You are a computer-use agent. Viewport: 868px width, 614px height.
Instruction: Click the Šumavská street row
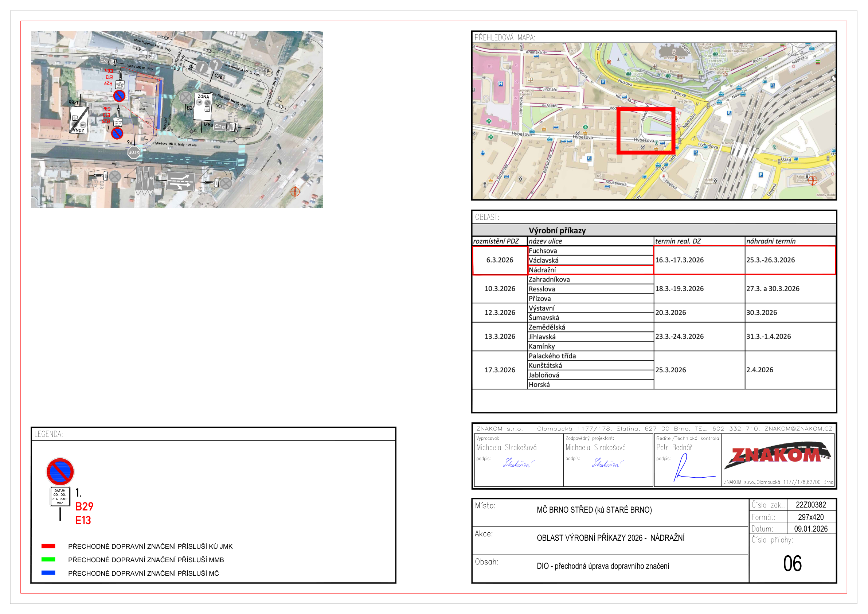591,318
